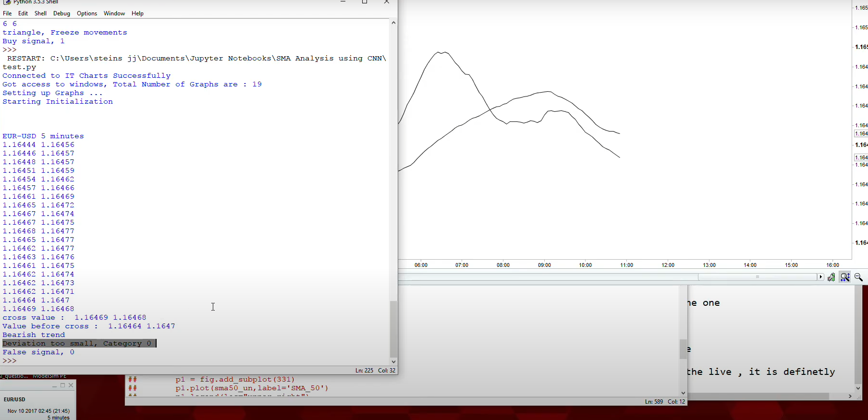Screen dimensions: 868x420
Task: Click the code editor's vertical scrollbar thumb
Action: [x=683, y=349]
